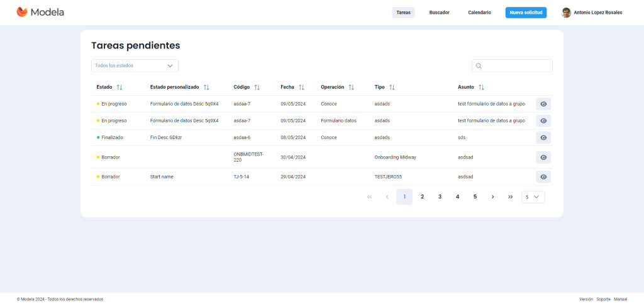The height and width of the screenshot is (306, 644).
Task: Sort table by Código column
Action: pos(257,87)
